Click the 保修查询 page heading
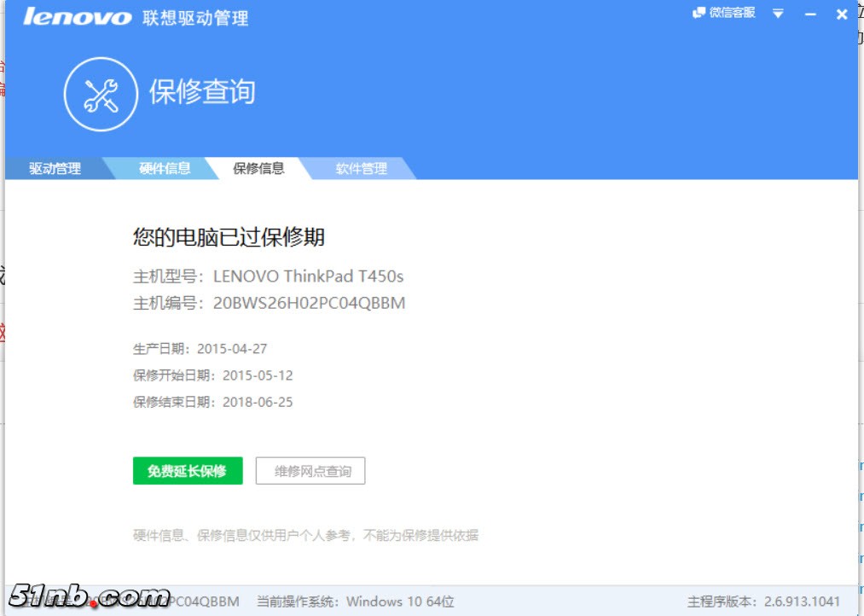 coord(201,91)
